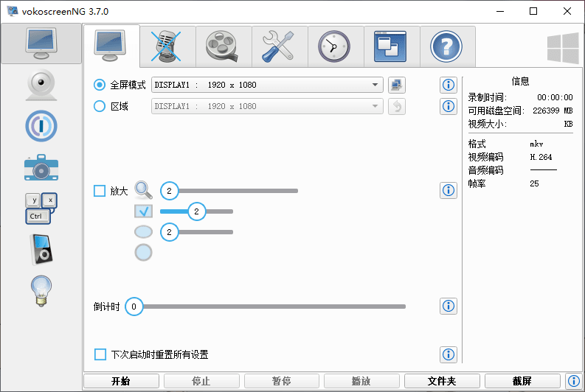Click the reset arrow beside the 区域 dropdown
The width and height of the screenshot is (585, 392).
397,106
